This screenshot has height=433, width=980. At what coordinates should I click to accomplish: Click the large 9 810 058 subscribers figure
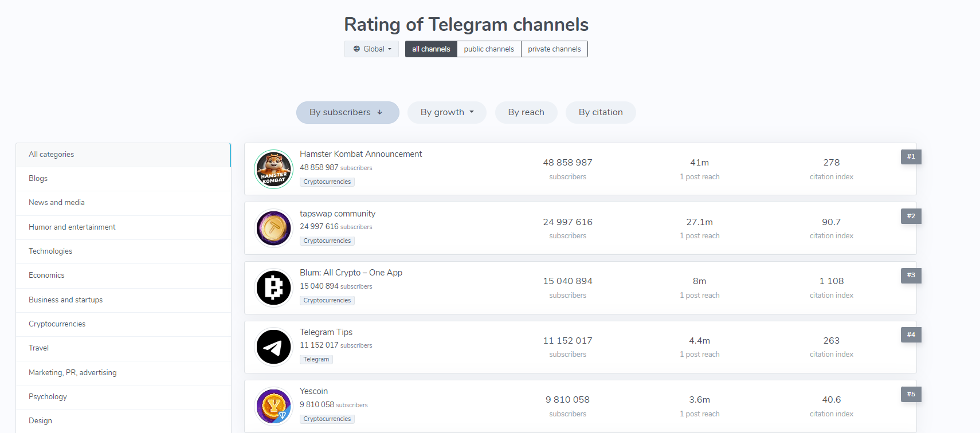click(x=568, y=400)
